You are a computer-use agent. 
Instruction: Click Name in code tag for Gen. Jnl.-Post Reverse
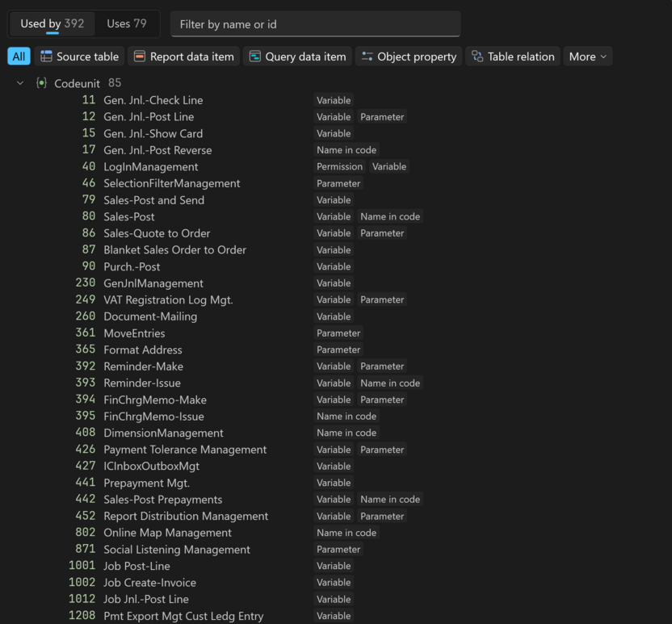point(346,150)
